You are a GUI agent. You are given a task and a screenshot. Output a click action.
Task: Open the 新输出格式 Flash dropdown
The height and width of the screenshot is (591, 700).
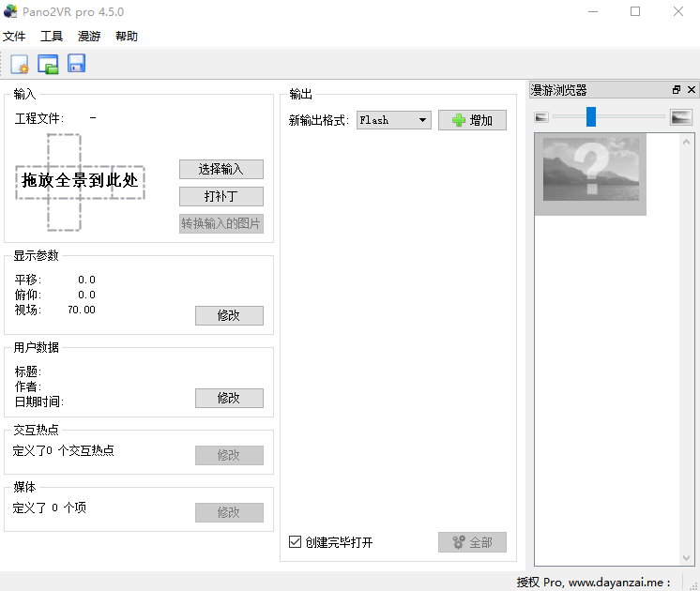tap(393, 120)
